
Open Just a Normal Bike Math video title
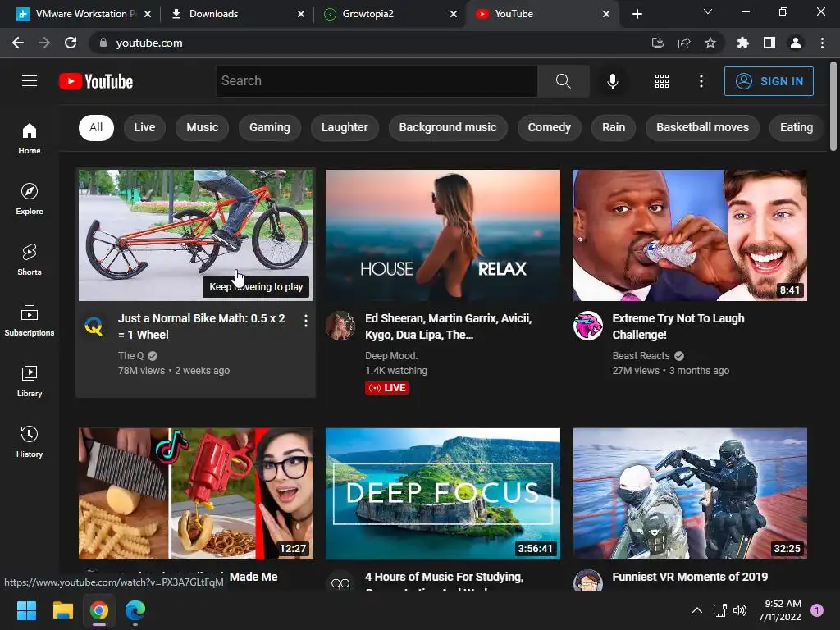(x=202, y=326)
